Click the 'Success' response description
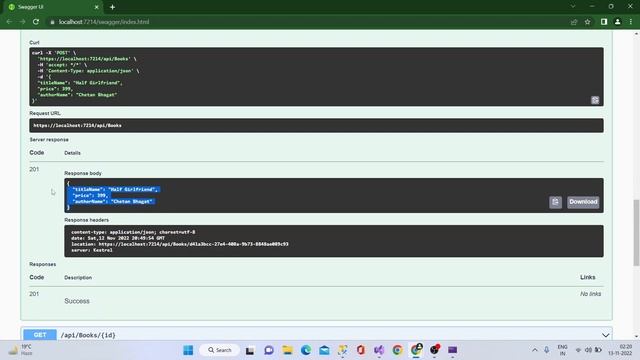The image size is (640, 360). tap(77, 301)
